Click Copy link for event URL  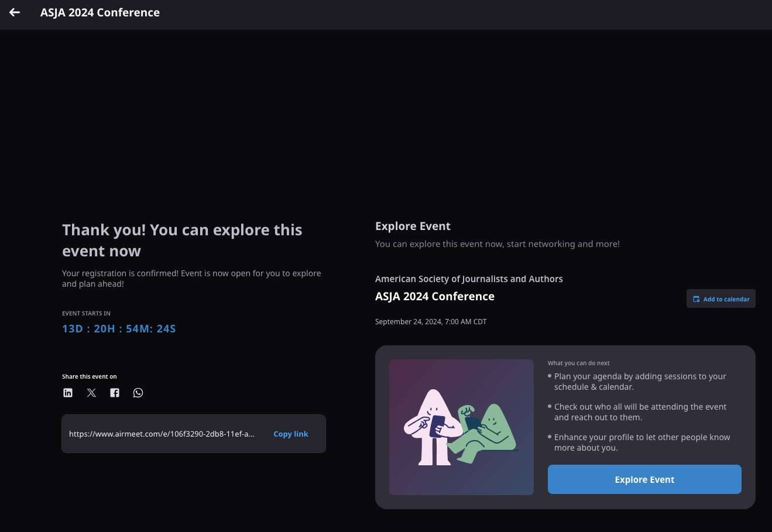[291, 434]
